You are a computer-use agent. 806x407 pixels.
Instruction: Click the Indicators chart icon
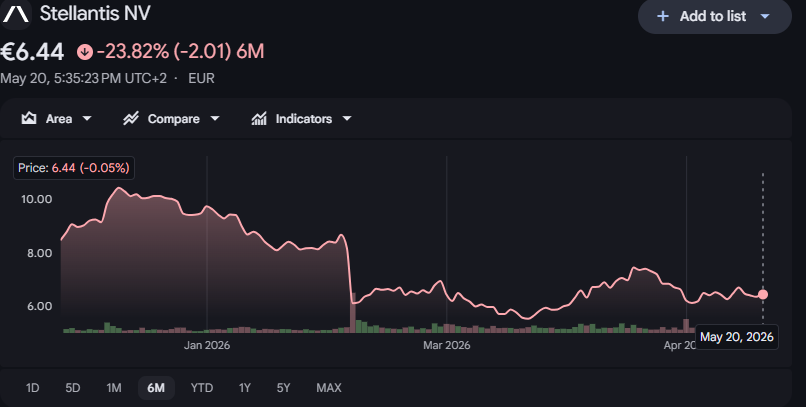coord(259,119)
